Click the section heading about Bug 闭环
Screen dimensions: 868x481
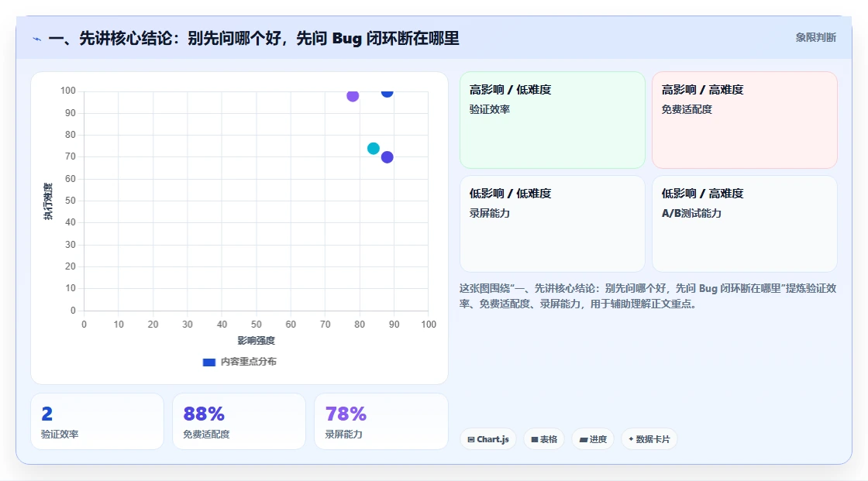point(253,38)
